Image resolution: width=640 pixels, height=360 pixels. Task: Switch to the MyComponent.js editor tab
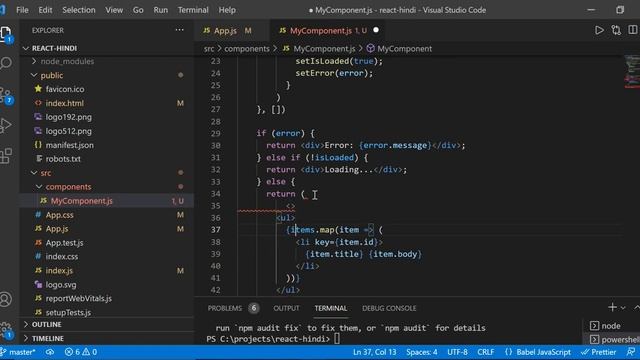click(328, 30)
